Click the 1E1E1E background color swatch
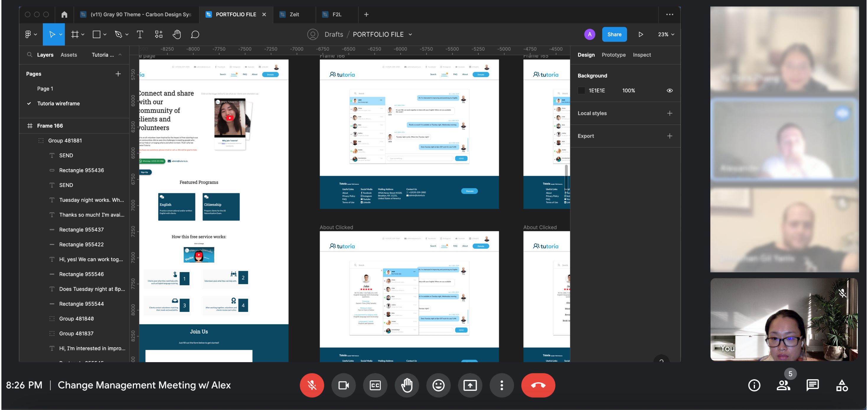 581,90
